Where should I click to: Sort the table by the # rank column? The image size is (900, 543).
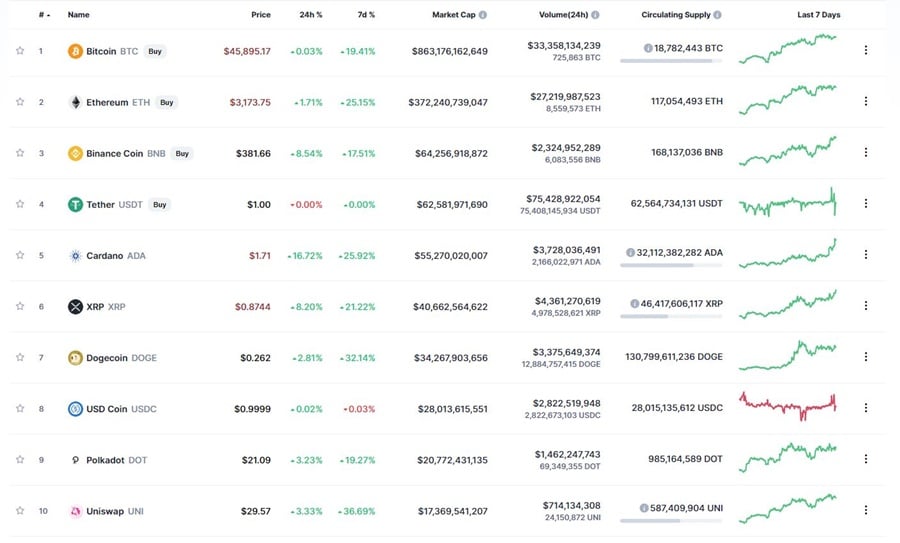point(42,15)
